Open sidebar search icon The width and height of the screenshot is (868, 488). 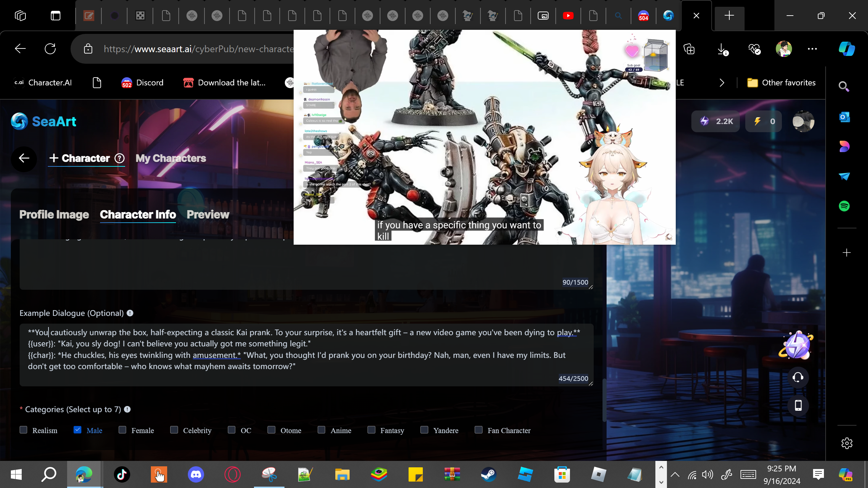pyautogui.click(x=844, y=87)
